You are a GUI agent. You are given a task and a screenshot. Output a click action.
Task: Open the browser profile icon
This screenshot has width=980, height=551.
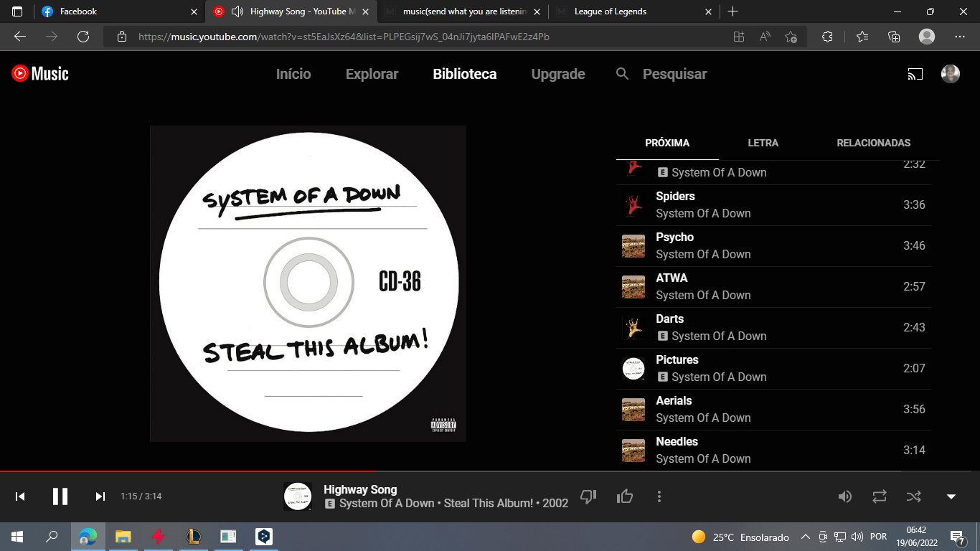[x=927, y=37]
